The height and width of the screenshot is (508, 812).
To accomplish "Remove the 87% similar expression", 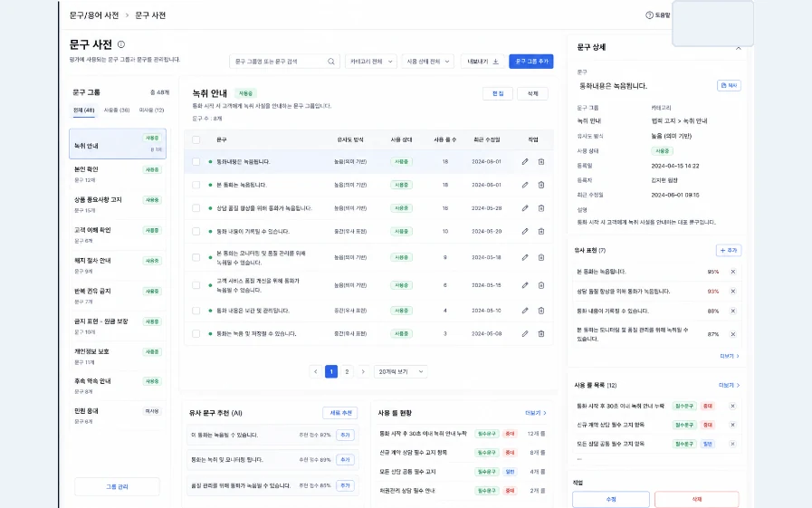I will coord(733,334).
